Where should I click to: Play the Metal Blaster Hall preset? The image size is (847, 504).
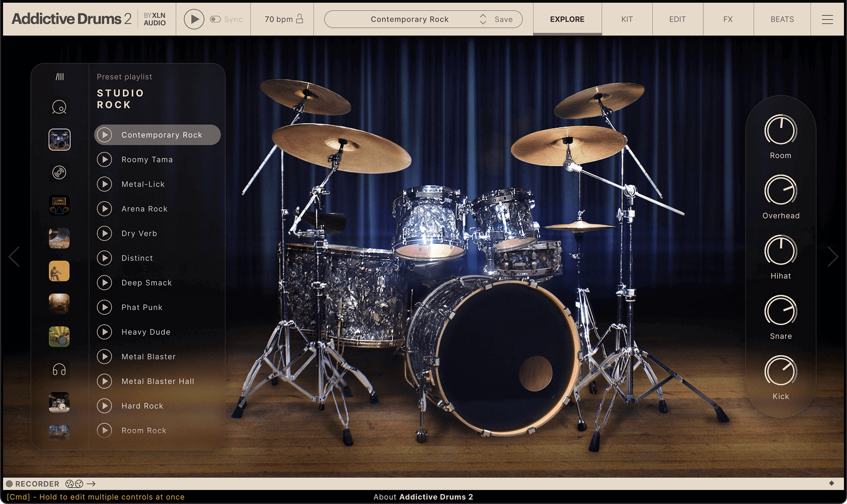(105, 381)
